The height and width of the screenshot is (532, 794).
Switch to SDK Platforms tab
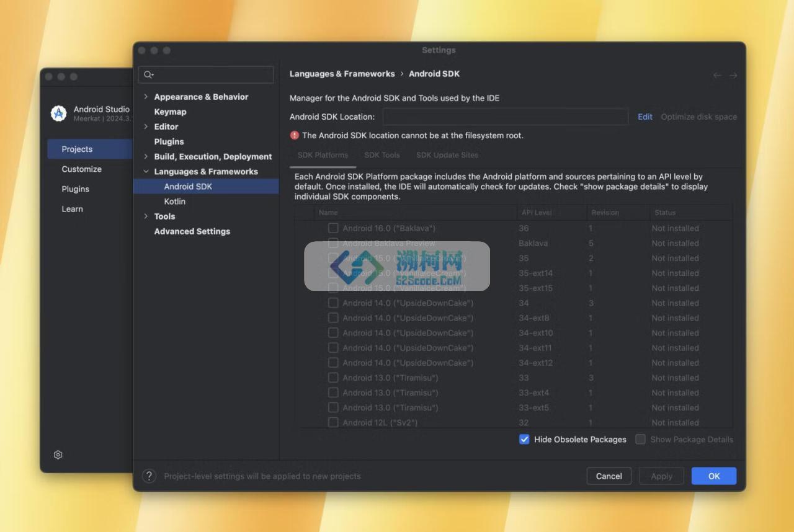tap(323, 155)
